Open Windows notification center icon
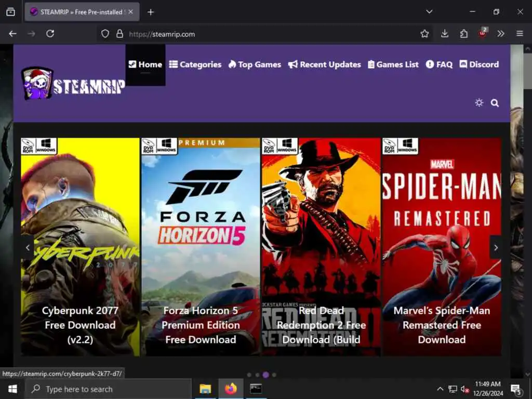The width and height of the screenshot is (532, 399). (516, 390)
